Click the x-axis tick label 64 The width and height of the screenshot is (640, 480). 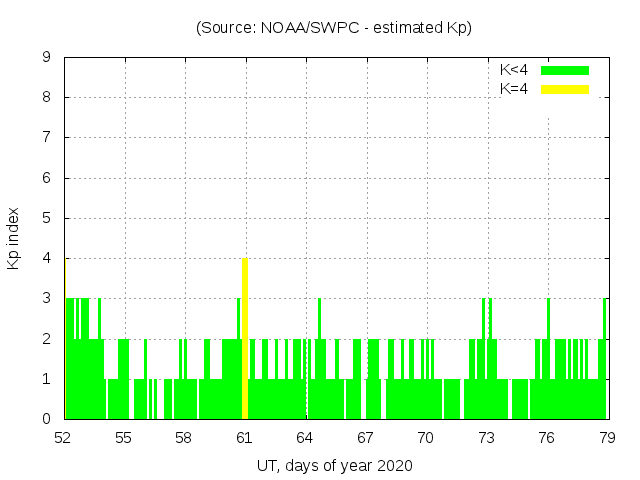point(305,438)
